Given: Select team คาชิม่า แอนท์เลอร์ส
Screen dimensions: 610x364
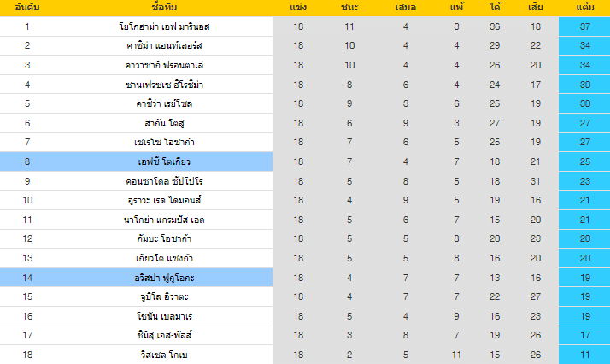Looking at the screenshot, I should tap(164, 45).
